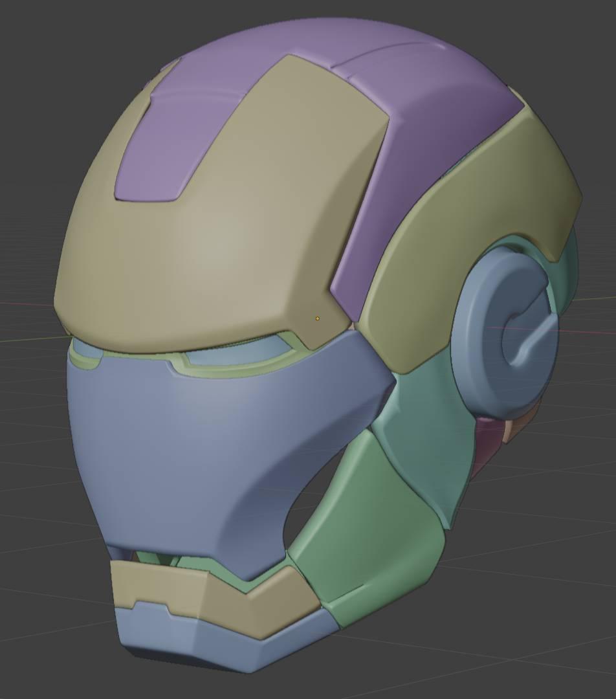
Task: Click the small orange origin dot
Action: coord(317,318)
